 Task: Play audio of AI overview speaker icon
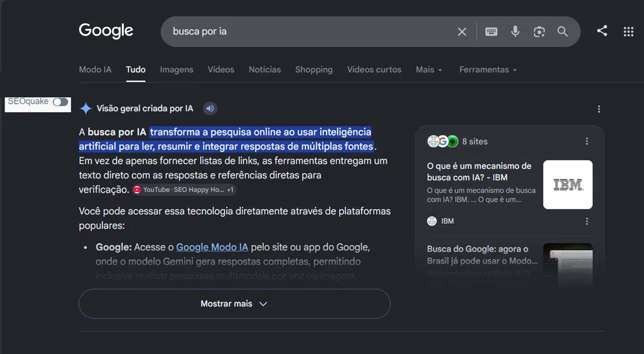click(x=210, y=108)
